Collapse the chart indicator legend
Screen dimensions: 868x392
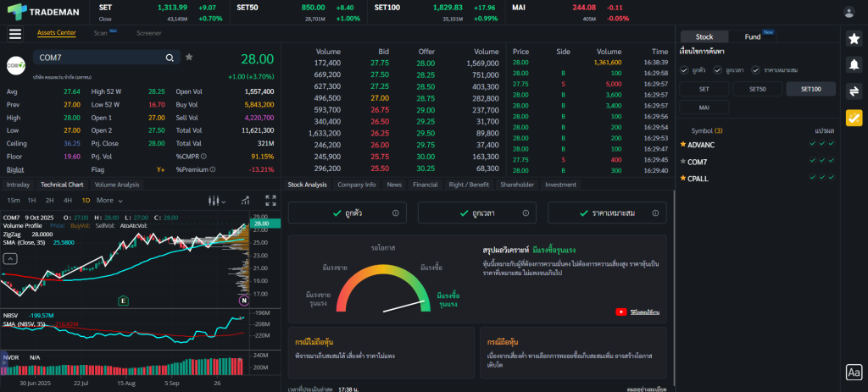coord(10,260)
